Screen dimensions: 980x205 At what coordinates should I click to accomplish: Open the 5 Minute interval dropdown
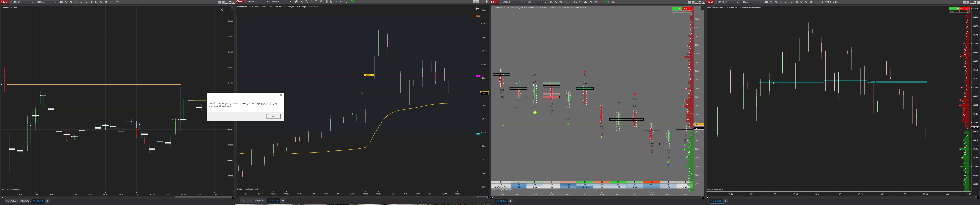click(x=281, y=2)
